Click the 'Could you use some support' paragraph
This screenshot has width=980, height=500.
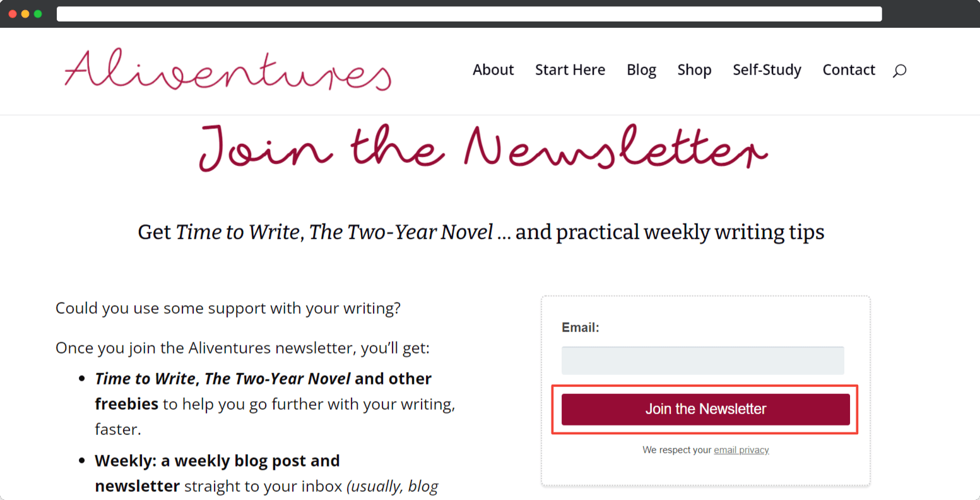tap(228, 308)
